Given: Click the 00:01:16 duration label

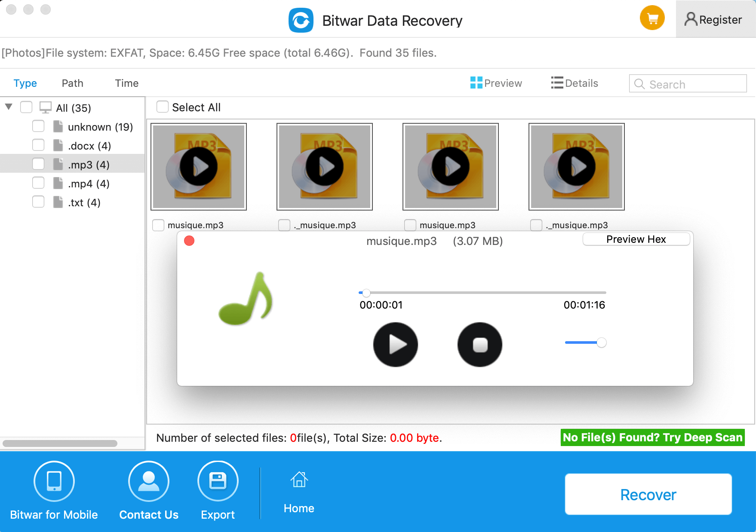Looking at the screenshot, I should [x=584, y=305].
